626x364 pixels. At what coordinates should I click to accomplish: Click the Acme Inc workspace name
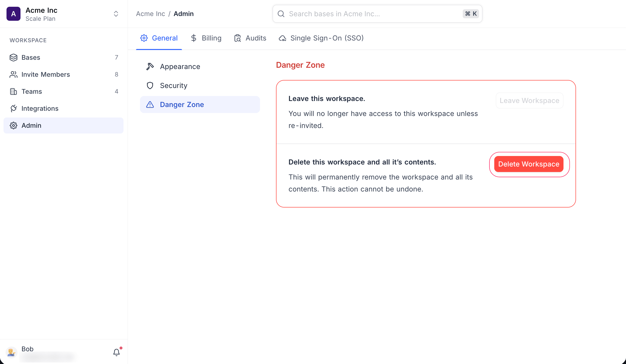click(x=41, y=10)
